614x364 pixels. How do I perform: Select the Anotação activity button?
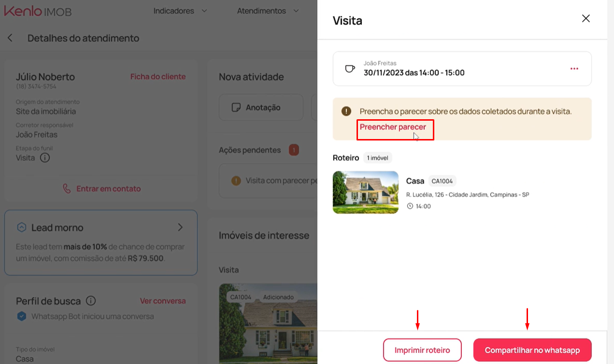(261, 107)
